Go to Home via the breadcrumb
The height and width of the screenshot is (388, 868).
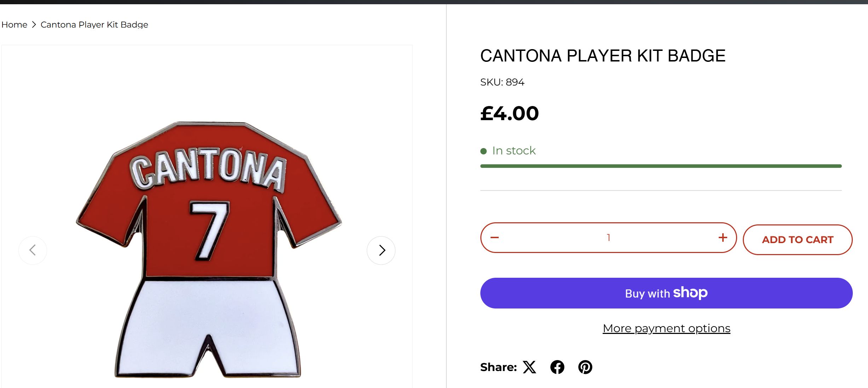pos(15,25)
